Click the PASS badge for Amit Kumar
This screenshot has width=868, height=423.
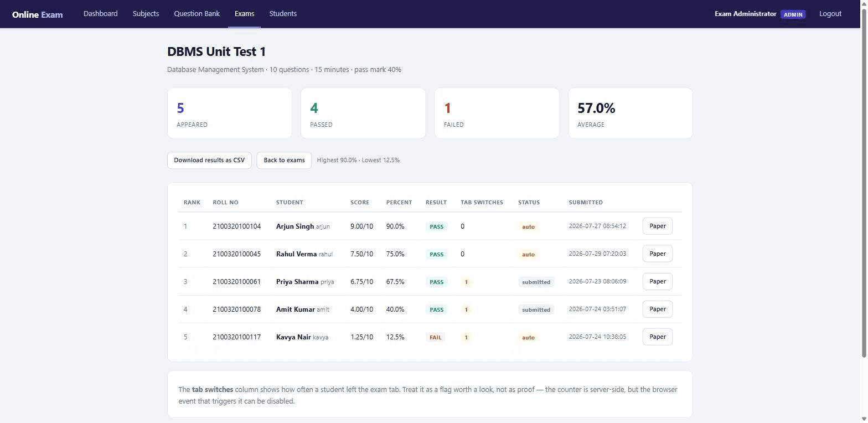coord(436,309)
